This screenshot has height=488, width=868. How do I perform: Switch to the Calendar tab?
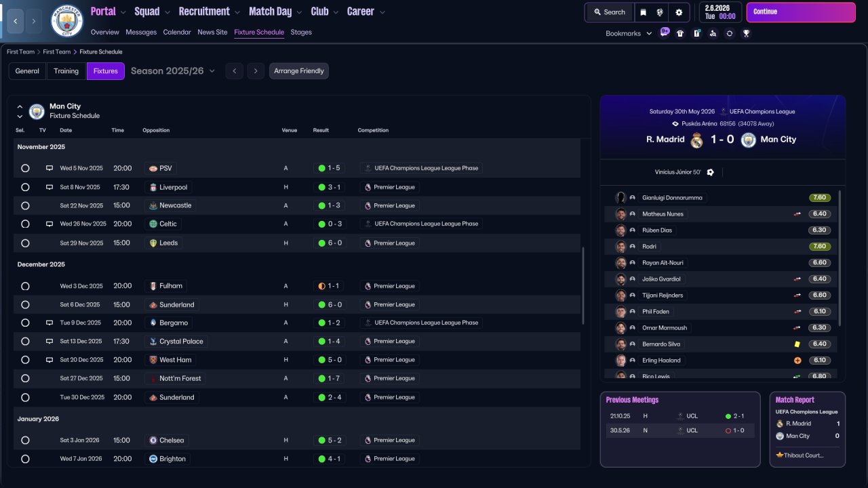pyautogui.click(x=177, y=33)
